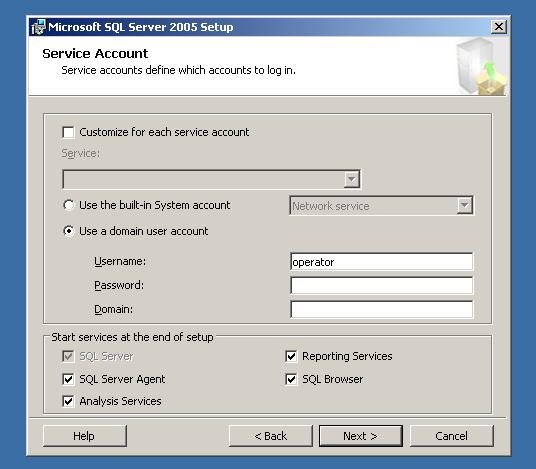
Task: Focus the Domain input field
Action: click(x=381, y=309)
